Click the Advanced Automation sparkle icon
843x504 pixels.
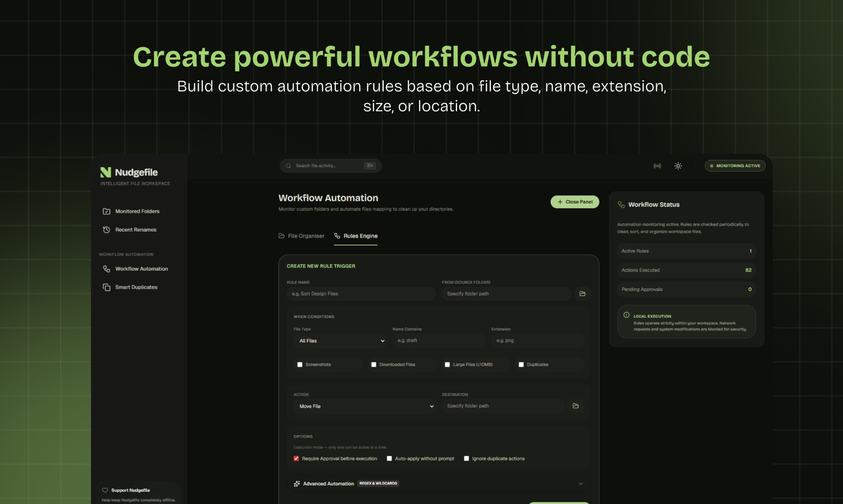point(297,484)
